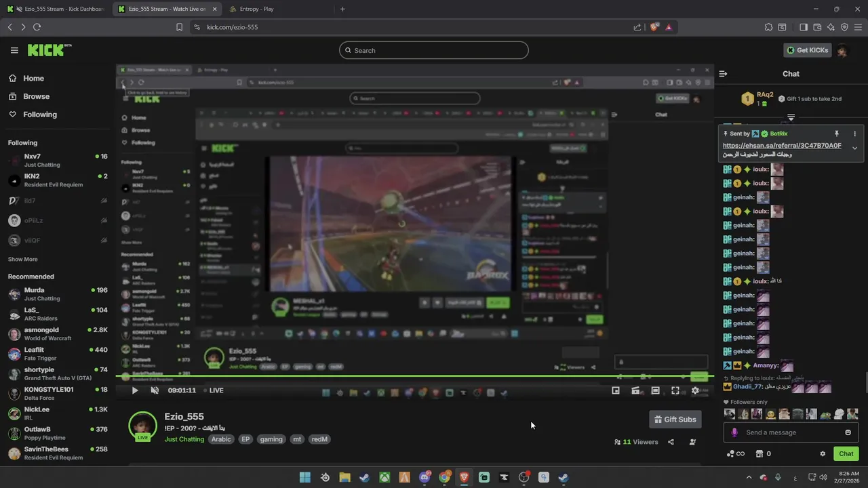Screen dimensions: 868x488
Task: Pin icon on BotRix pinned message
Action: coord(837,134)
